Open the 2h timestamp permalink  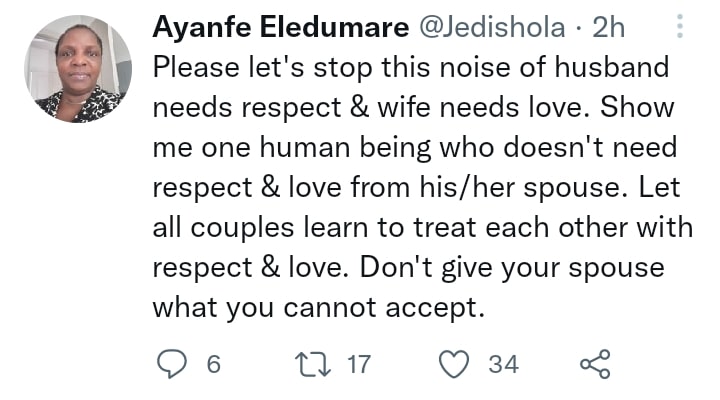pos(609,28)
